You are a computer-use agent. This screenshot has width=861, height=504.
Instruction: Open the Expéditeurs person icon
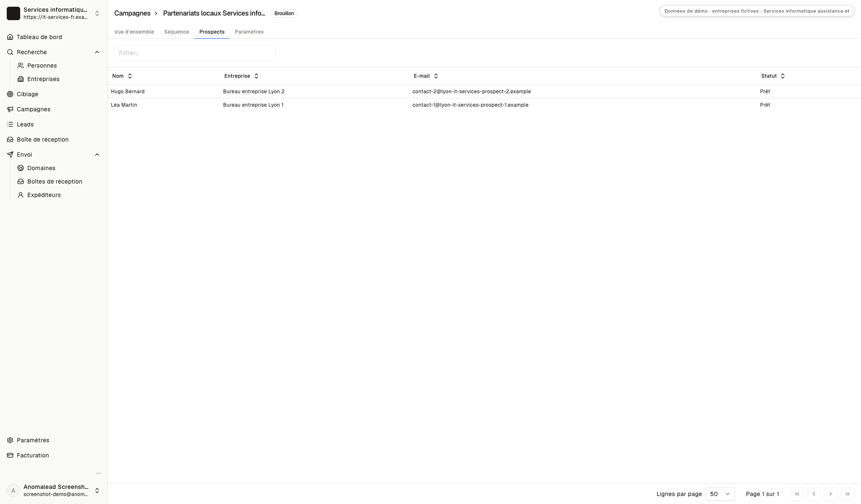point(21,195)
